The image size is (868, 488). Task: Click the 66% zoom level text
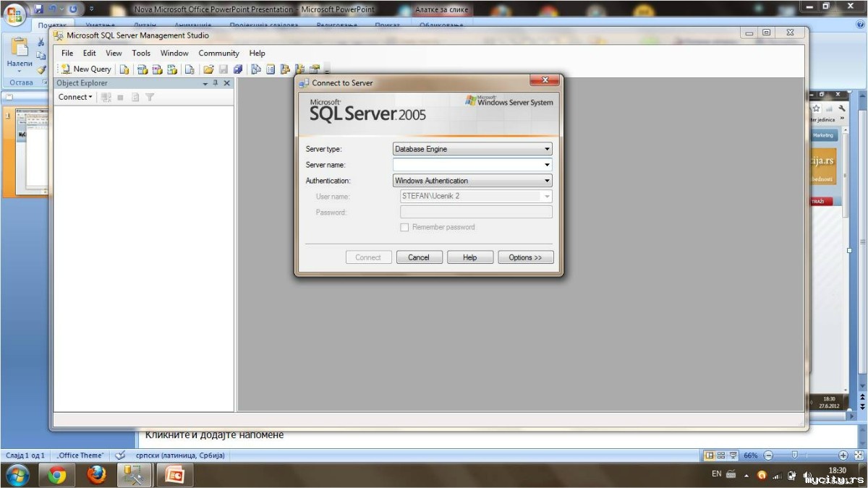point(750,455)
